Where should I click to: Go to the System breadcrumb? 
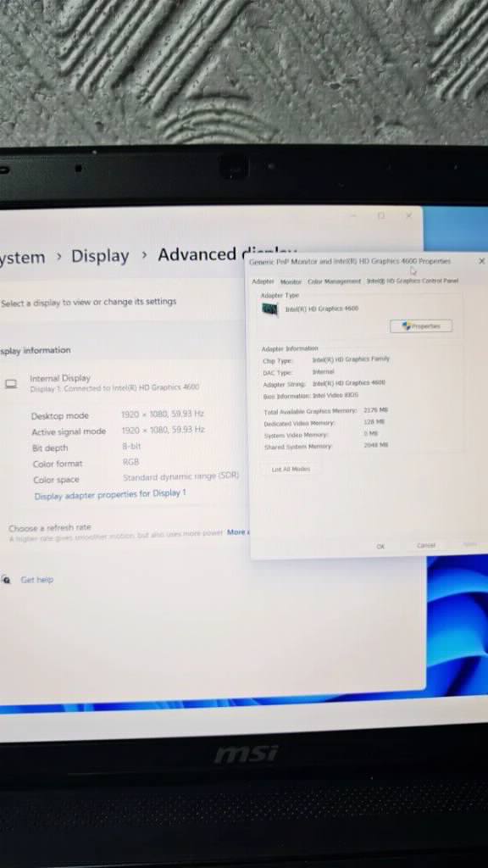[x=23, y=258]
